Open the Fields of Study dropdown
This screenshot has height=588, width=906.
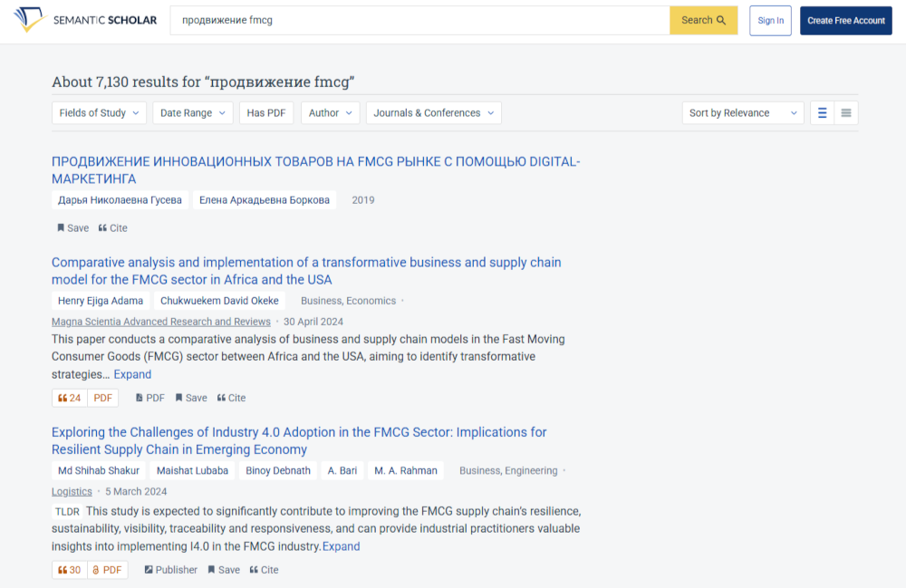(99, 113)
